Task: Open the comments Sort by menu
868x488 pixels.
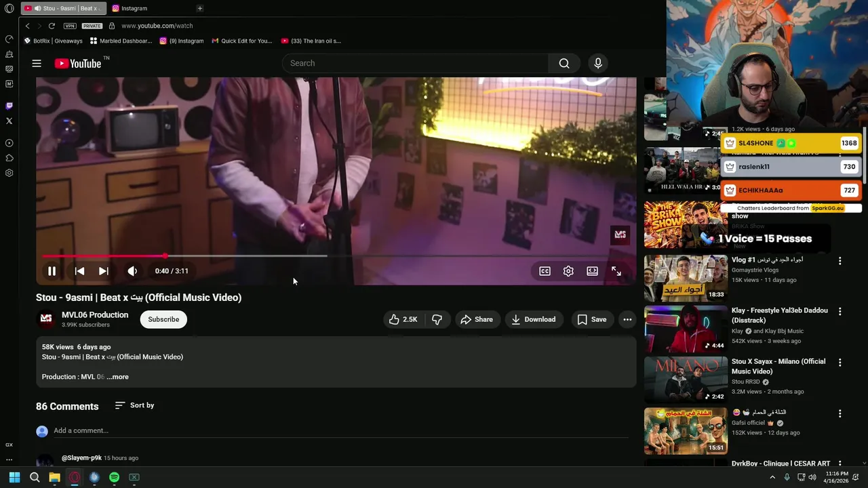Action: coord(134,405)
